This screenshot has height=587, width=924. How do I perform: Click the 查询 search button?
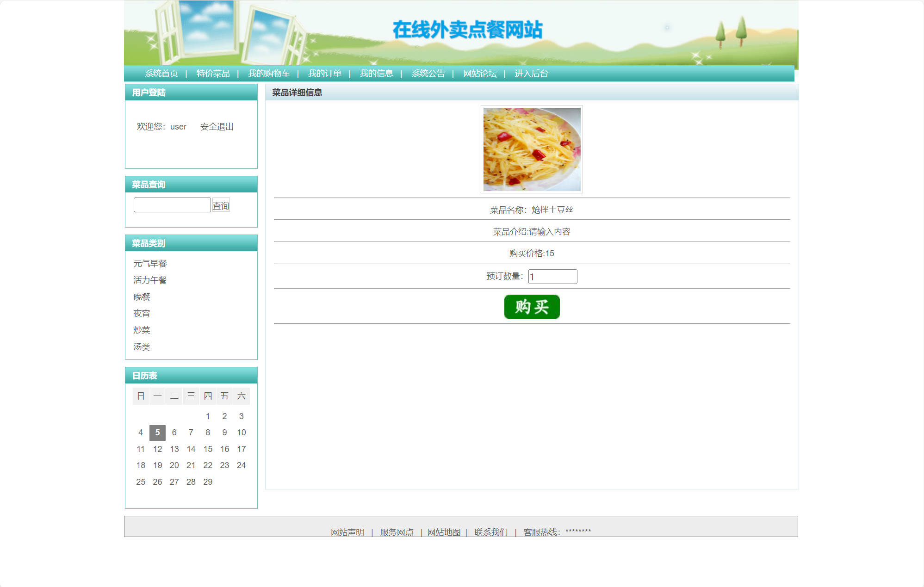tap(221, 205)
